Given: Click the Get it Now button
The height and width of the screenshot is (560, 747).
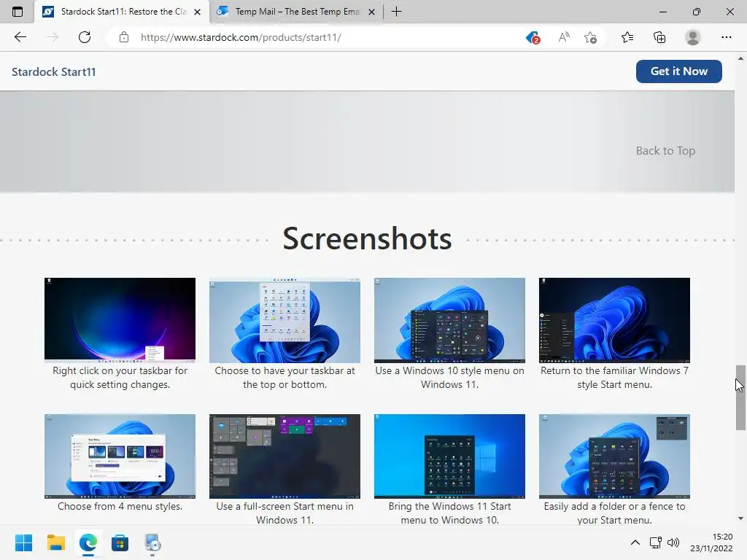Looking at the screenshot, I should (679, 71).
